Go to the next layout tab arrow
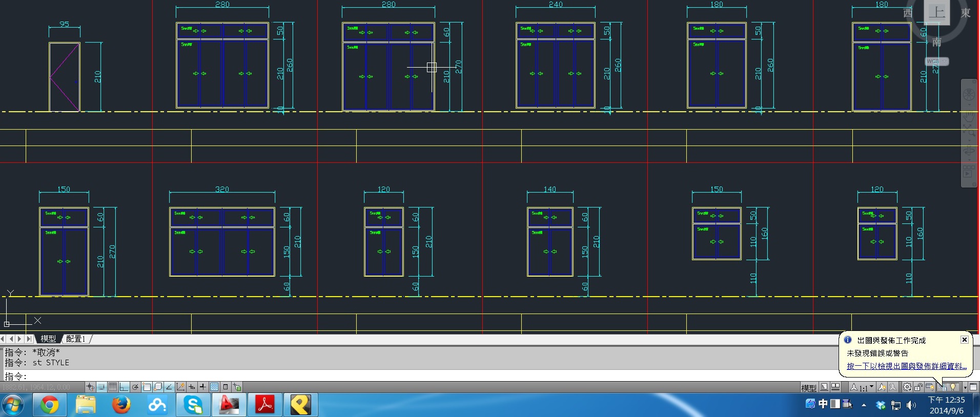980x417 pixels. pos(20,339)
